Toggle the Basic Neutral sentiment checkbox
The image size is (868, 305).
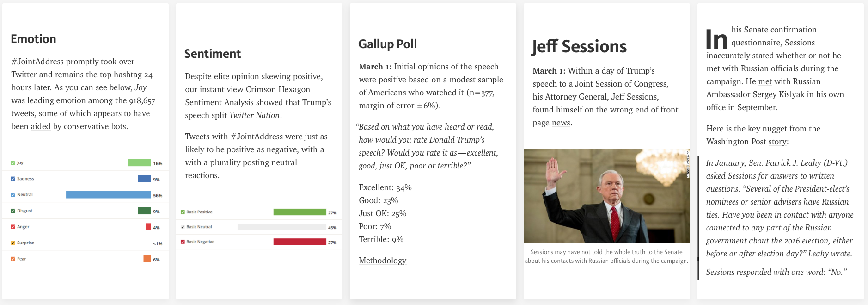point(183,227)
